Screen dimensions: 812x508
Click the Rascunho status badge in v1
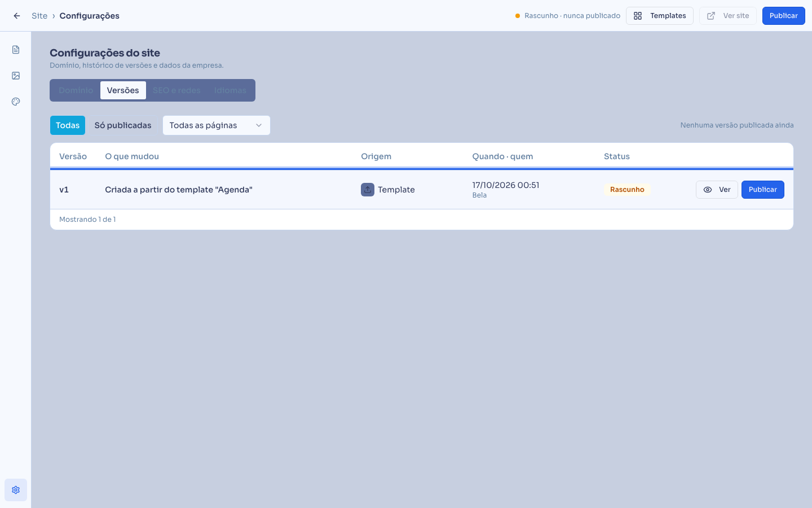(627, 190)
